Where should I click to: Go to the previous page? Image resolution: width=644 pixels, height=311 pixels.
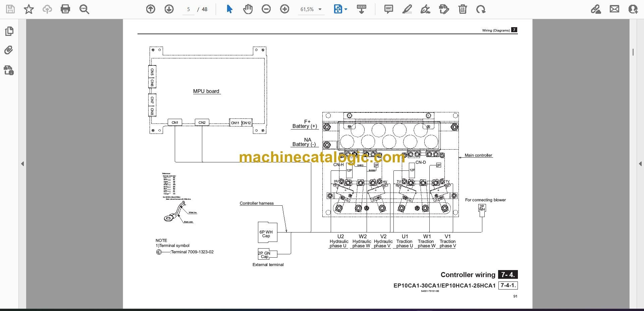point(151,9)
